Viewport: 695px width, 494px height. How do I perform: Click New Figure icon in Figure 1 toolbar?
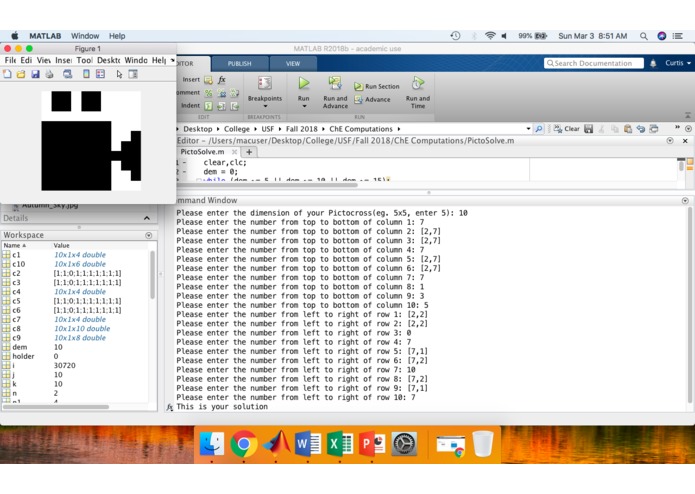point(7,74)
